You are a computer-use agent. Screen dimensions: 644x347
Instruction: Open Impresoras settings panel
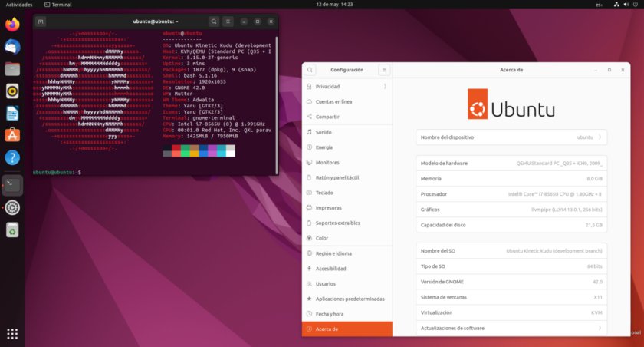pos(347,207)
